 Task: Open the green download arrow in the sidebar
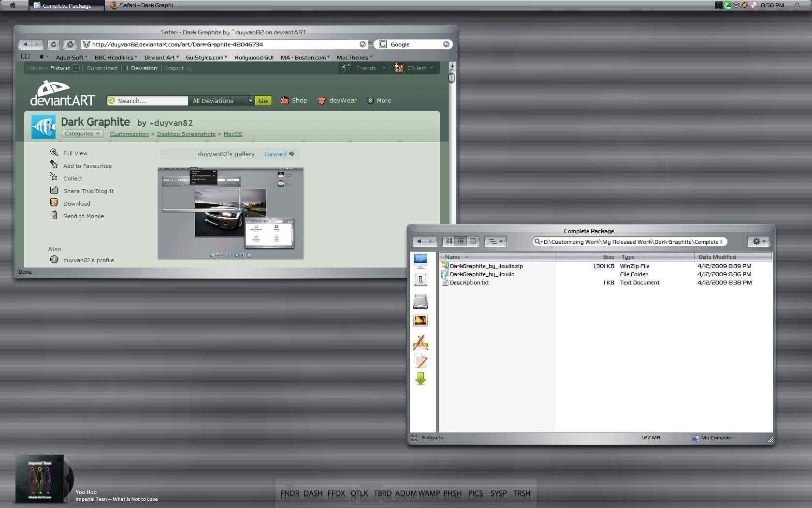coord(420,378)
